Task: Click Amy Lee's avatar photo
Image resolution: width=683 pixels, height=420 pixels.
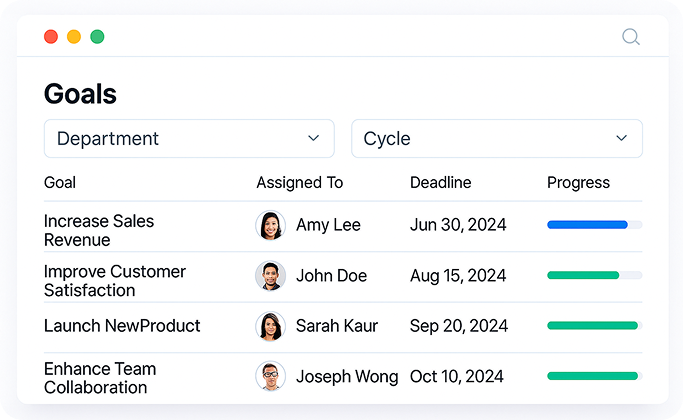Action: click(x=270, y=225)
